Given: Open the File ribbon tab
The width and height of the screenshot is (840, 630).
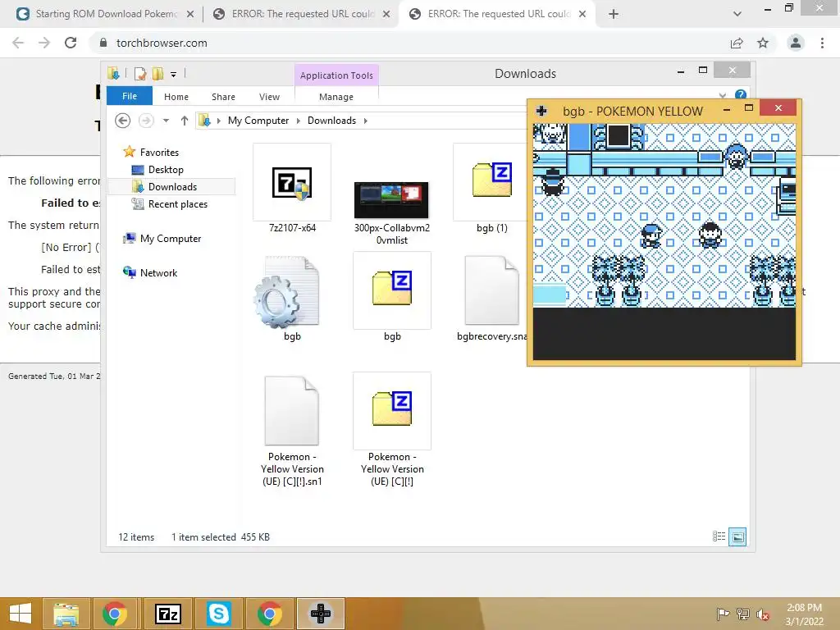Looking at the screenshot, I should [x=130, y=96].
